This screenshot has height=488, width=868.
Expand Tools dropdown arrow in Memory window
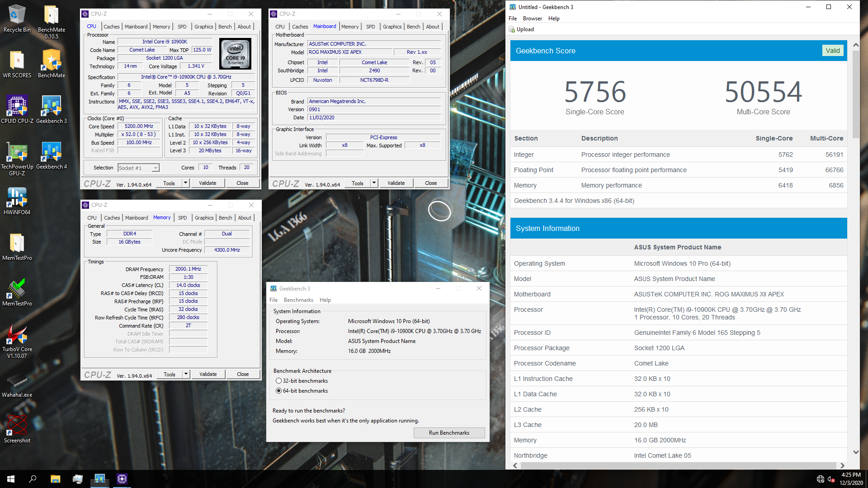tap(186, 374)
